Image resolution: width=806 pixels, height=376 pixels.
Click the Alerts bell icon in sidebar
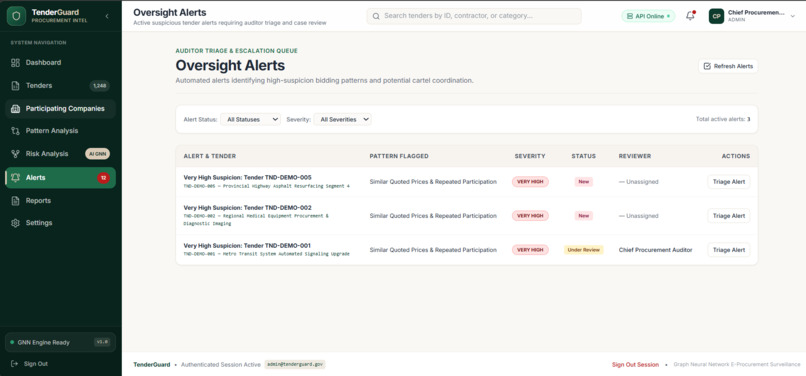coord(15,177)
